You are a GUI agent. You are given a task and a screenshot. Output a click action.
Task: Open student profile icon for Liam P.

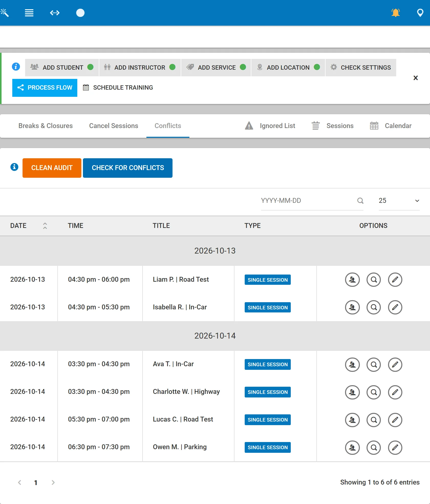click(352, 280)
